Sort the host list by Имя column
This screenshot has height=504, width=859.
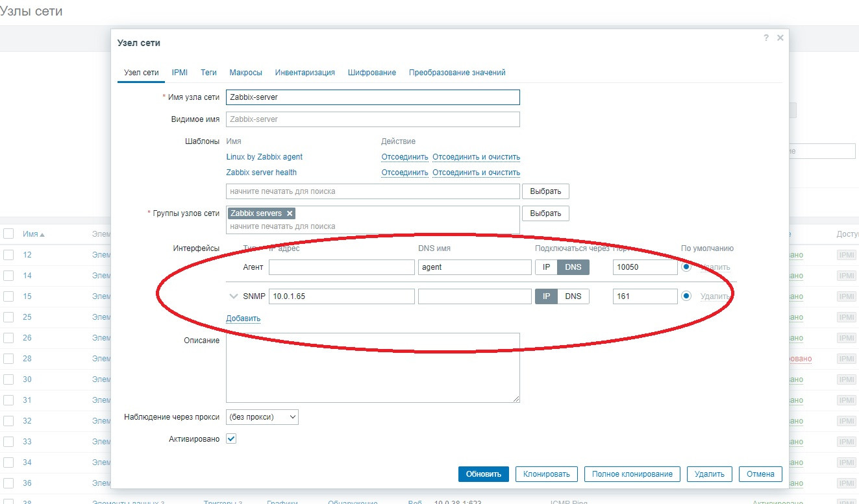point(34,234)
